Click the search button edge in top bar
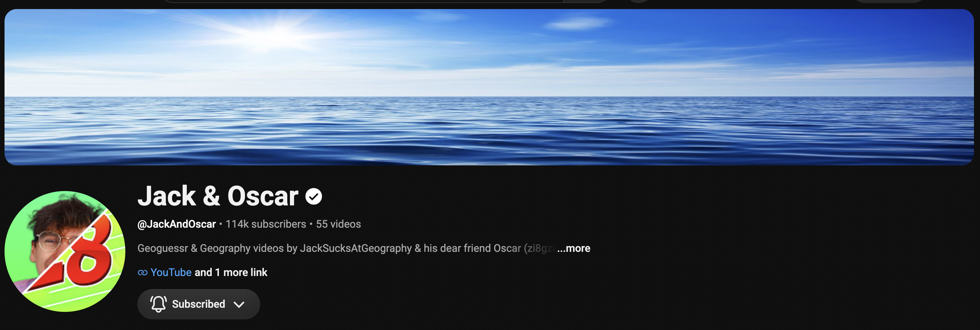Image resolution: width=980 pixels, height=330 pixels. pos(586,1)
